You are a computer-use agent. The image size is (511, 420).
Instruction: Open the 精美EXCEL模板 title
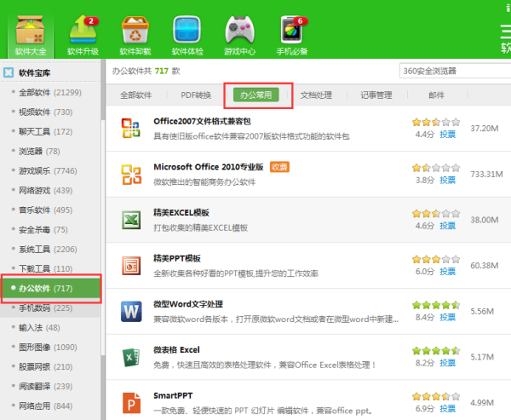point(181,213)
